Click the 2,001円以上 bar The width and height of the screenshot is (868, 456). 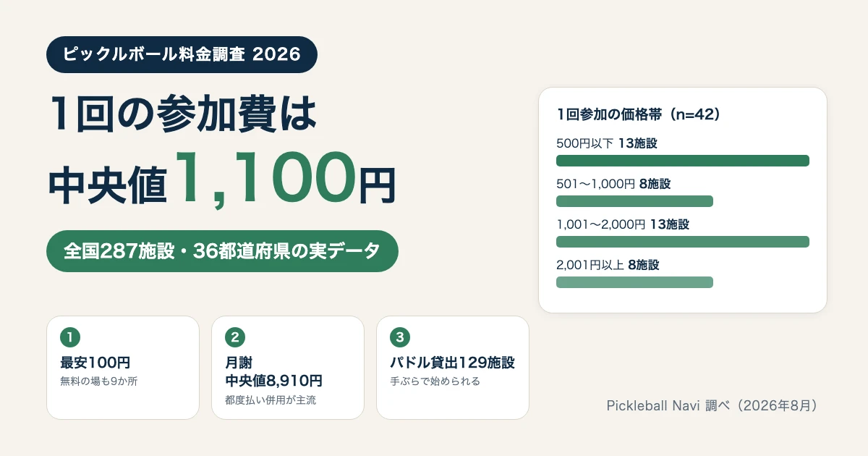coord(634,282)
